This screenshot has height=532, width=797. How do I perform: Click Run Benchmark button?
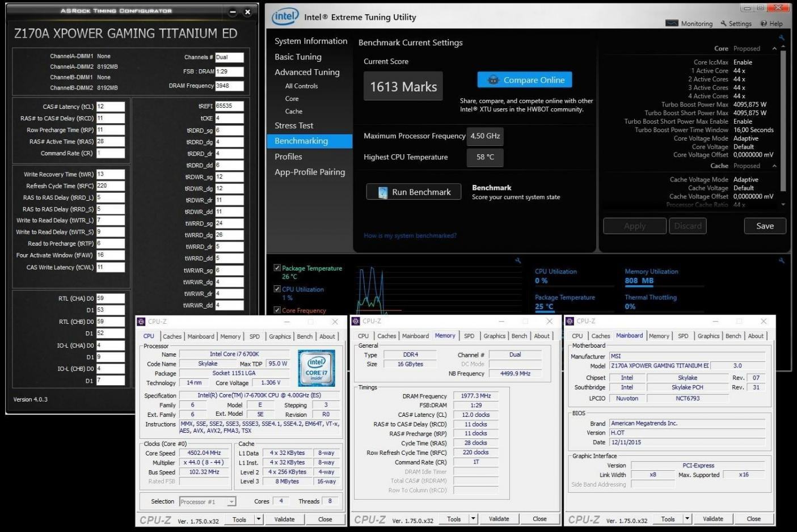pyautogui.click(x=414, y=192)
